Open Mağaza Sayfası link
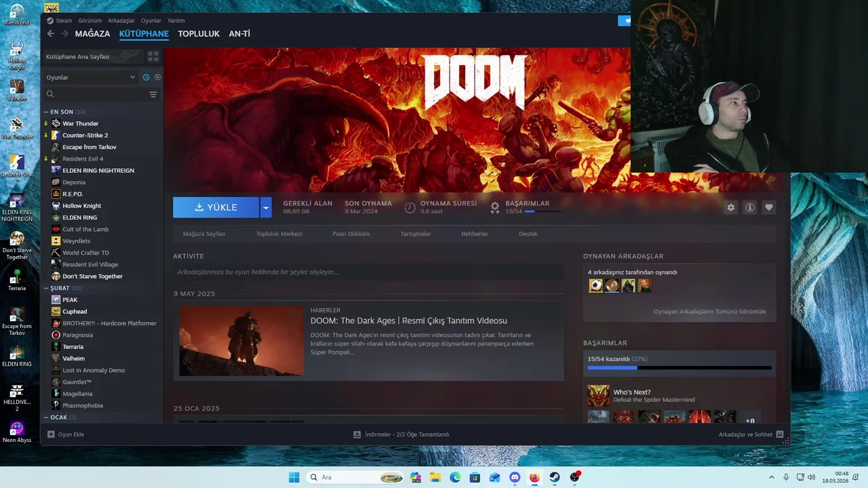The height and width of the screenshot is (488, 868). coord(204,234)
